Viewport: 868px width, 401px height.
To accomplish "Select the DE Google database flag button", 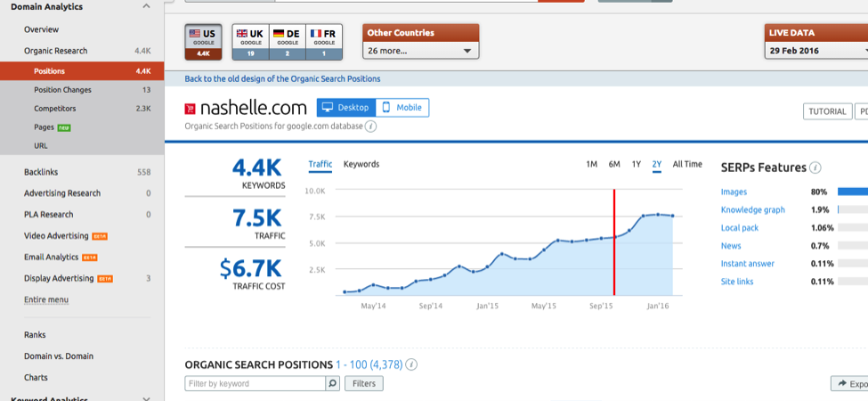I will click(x=288, y=42).
